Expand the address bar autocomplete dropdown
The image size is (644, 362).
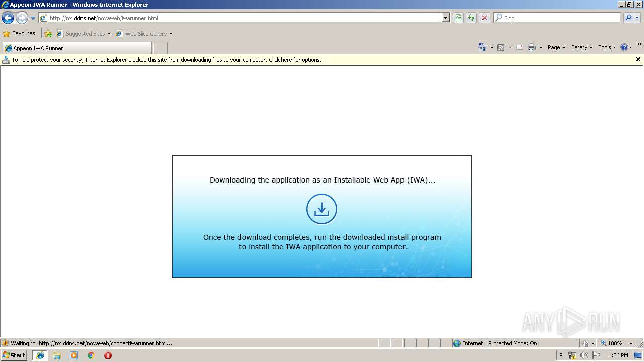coord(446,18)
